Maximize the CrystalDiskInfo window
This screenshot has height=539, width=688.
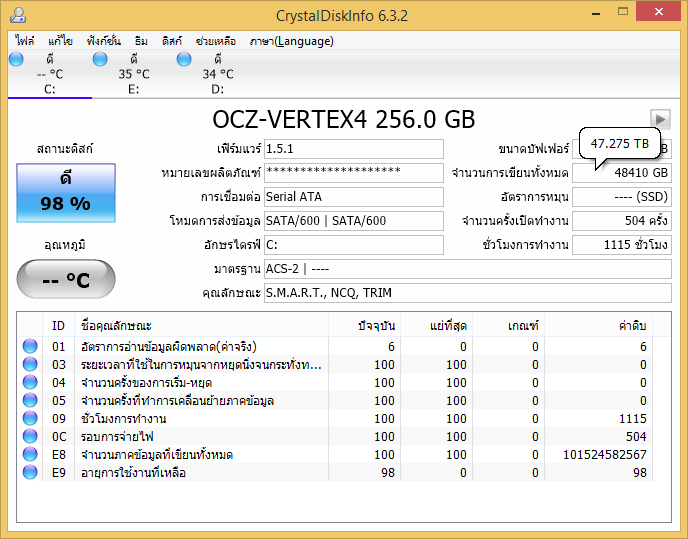point(623,12)
